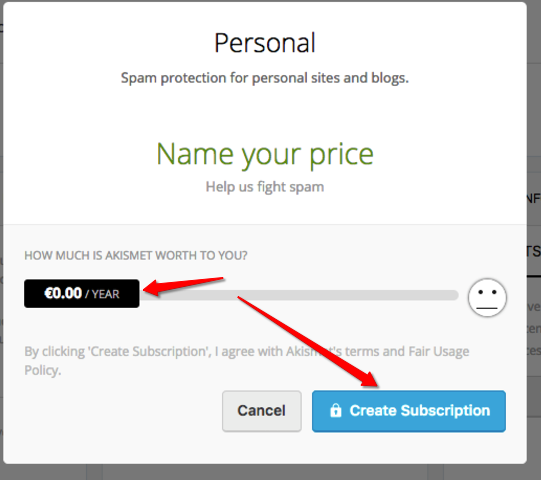Click the How much is Akismet worth label
The height and width of the screenshot is (480, 541).
point(136,256)
